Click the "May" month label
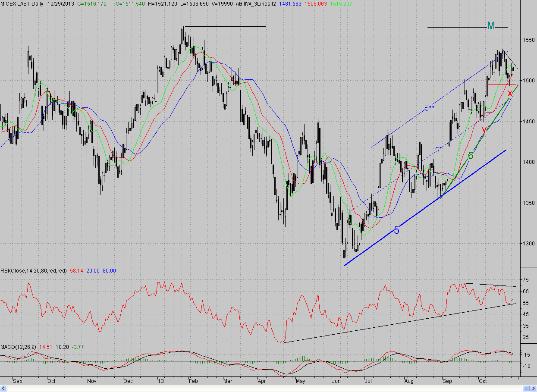Image resolution: width=537 pixels, height=392 pixels. pyautogui.click(x=301, y=381)
